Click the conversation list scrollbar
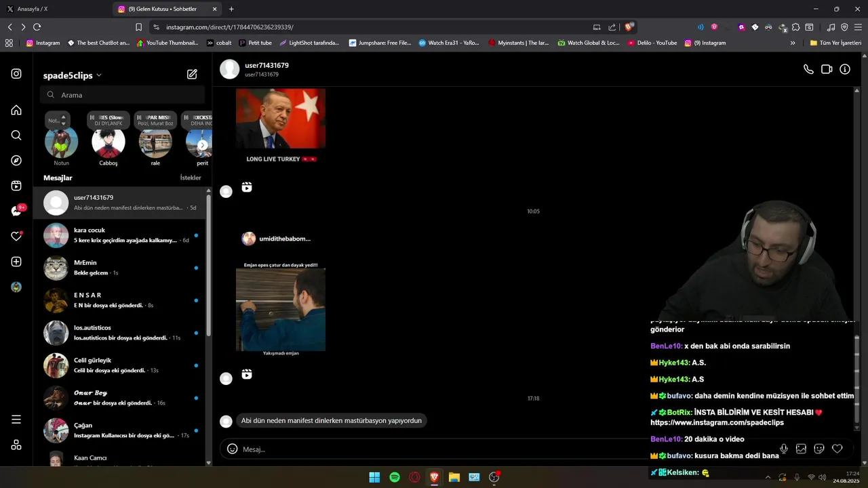This screenshot has width=868, height=488. pyautogui.click(x=209, y=264)
